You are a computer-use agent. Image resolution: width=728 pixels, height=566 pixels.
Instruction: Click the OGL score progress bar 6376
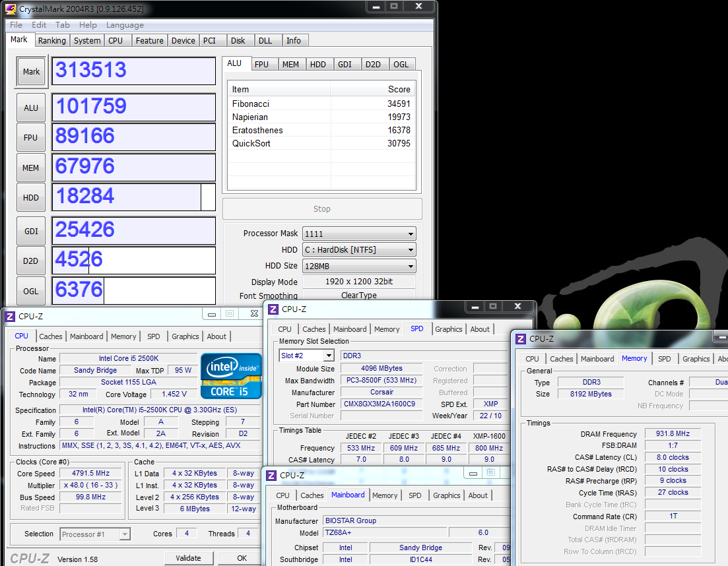134,291
